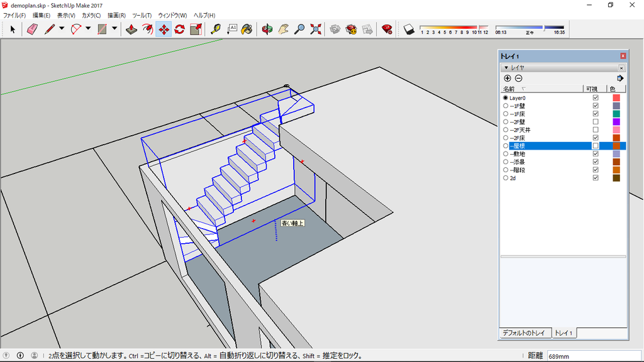The width and height of the screenshot is (644, 362).
Task: Open the ヘルプ(H) menu
Action: point(204,15)
